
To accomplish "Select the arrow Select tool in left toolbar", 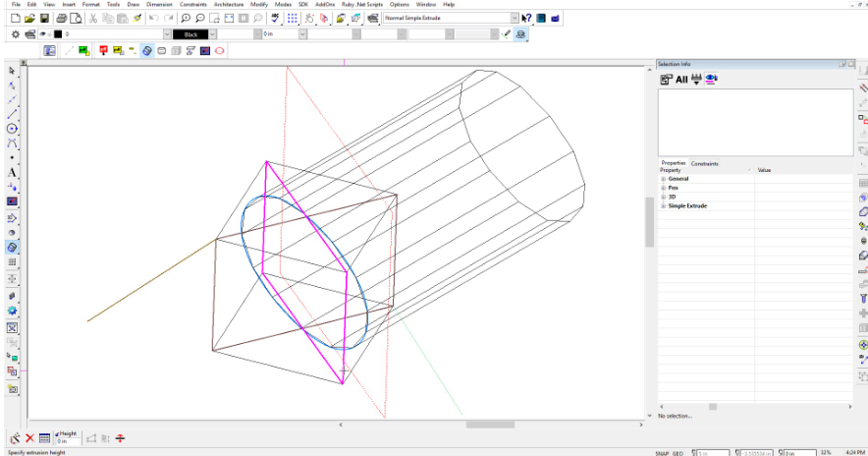I will point(12,71).
